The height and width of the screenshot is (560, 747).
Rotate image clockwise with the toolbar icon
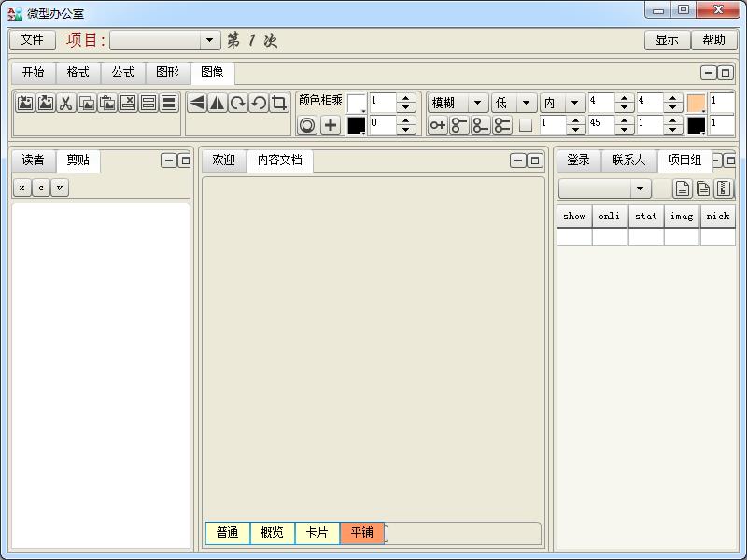point(238,104)
